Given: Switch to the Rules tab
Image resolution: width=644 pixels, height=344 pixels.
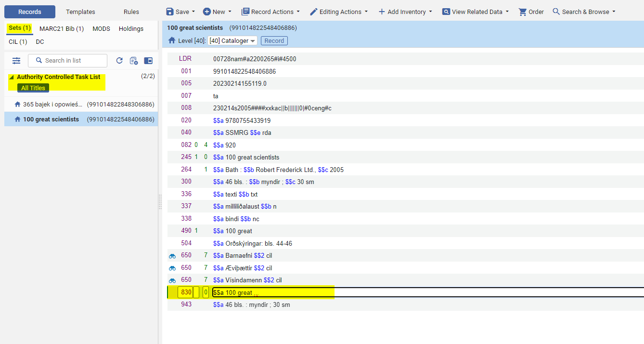Looking at the screenshot, I should click(x=131, y=12).
